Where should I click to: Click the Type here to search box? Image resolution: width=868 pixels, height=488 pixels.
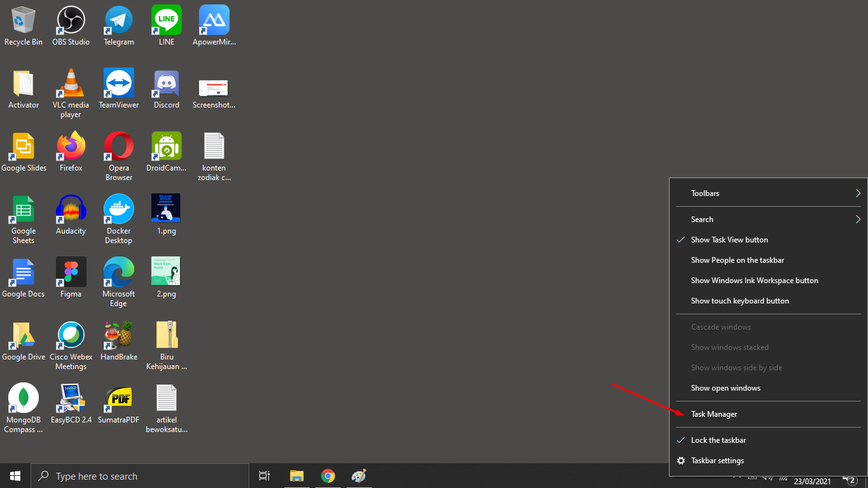140,476
